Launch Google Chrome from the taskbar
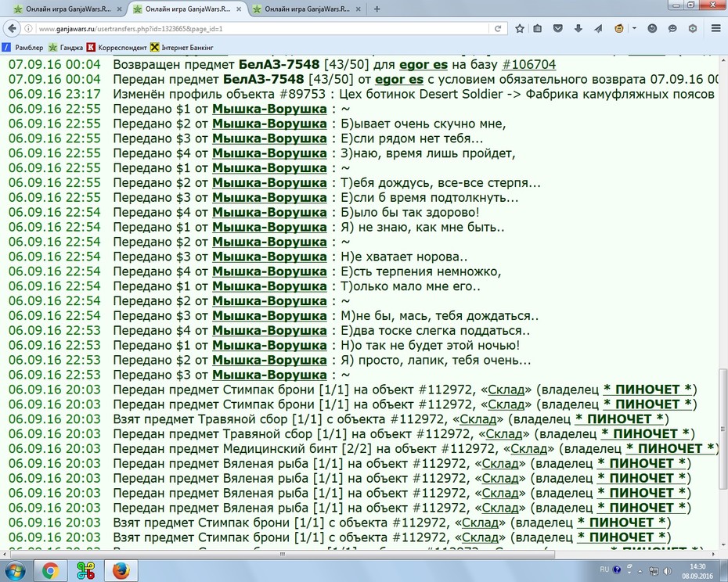 point(51,571)
